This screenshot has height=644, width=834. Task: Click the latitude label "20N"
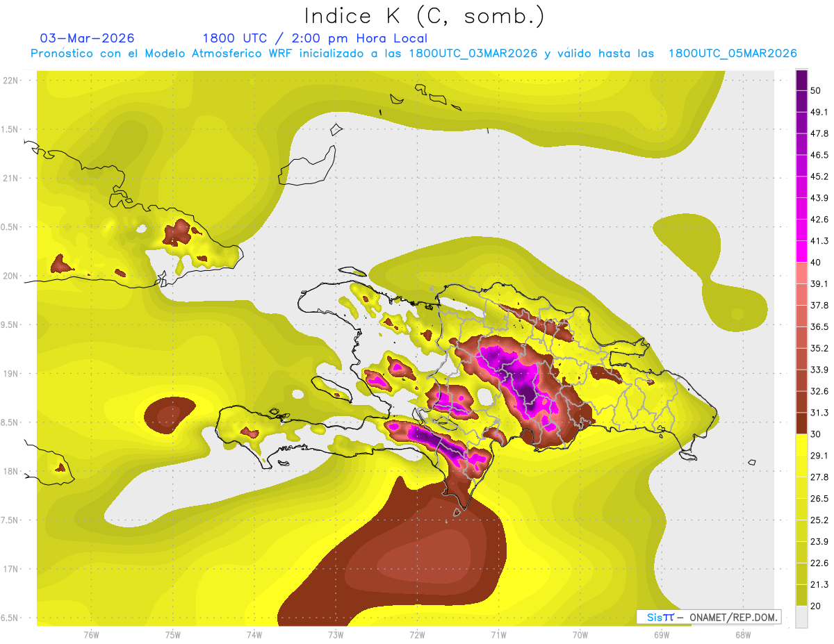(11, 276)
